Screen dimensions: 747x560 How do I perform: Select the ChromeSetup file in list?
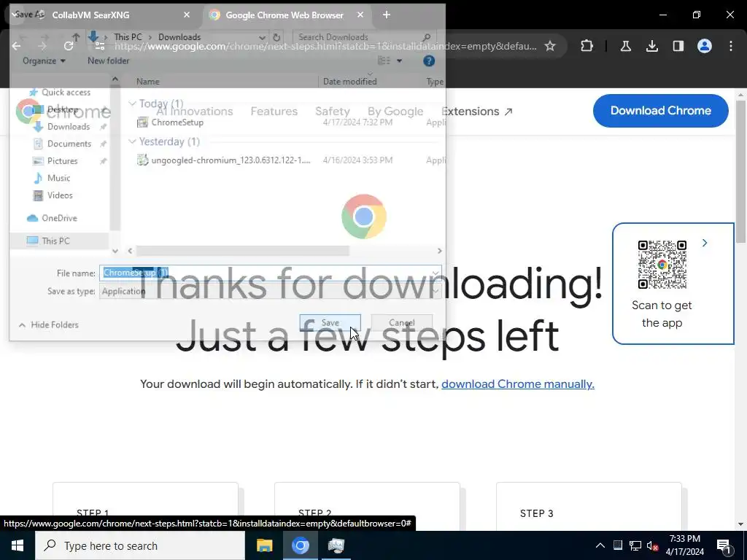(177, 122)
